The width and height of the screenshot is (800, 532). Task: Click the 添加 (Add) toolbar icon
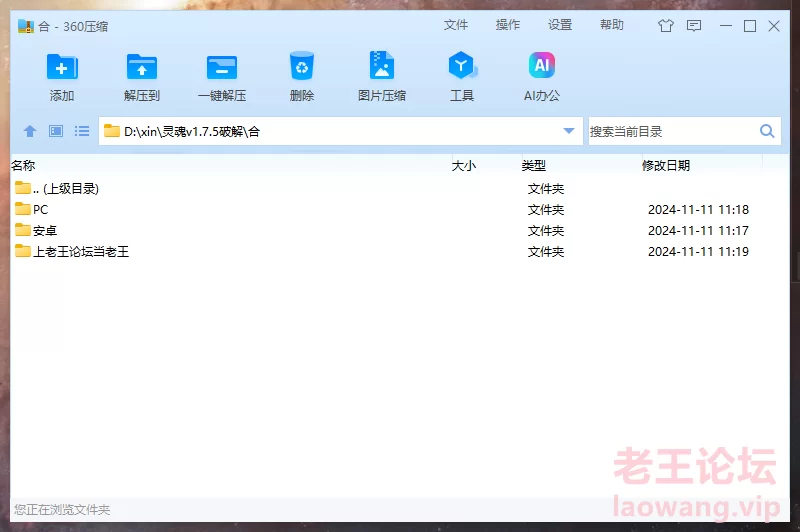coord(62,66)
